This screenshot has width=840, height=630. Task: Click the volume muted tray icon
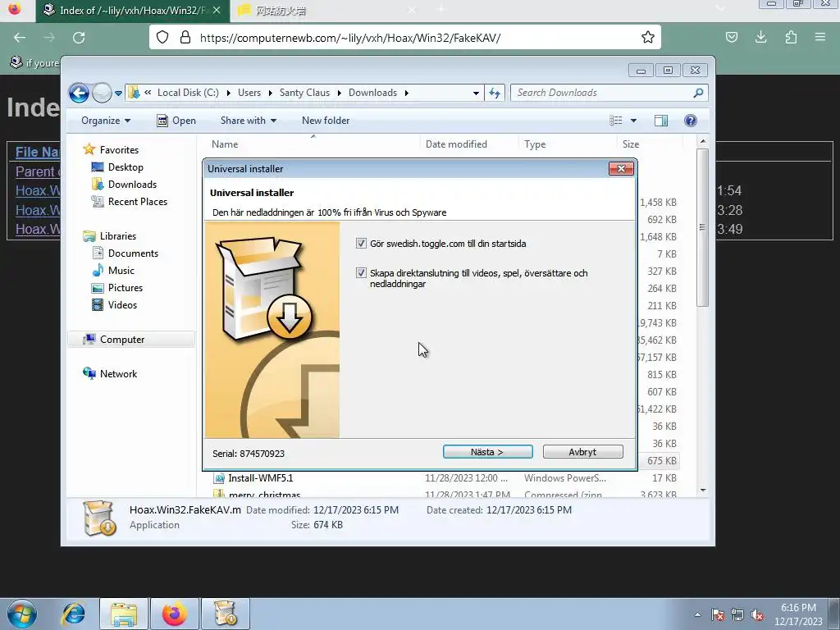pyautogui.click(x=757, y=614)
